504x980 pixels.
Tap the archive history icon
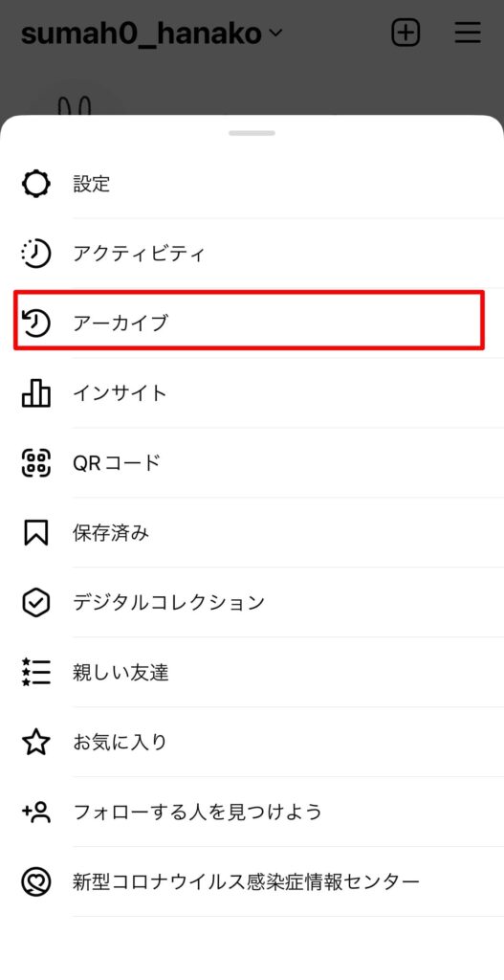[x=36, y=323]
